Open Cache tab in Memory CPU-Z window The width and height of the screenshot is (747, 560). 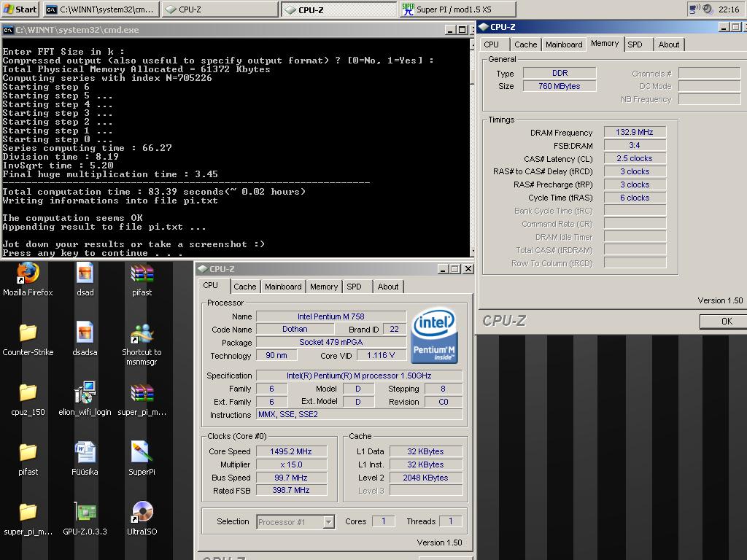[525, 44]
